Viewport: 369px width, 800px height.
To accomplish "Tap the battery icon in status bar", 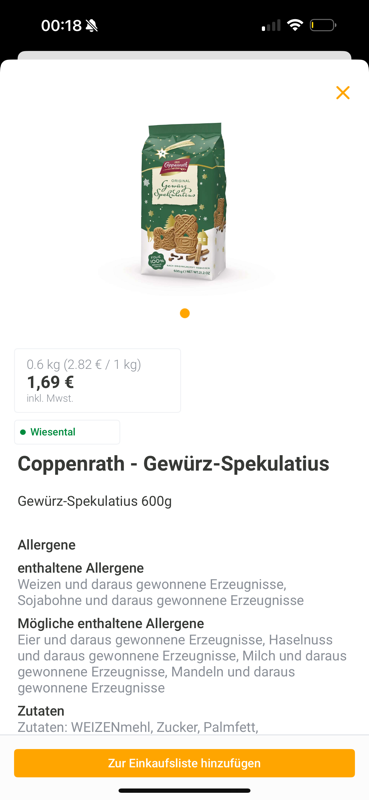I will 323,25.
